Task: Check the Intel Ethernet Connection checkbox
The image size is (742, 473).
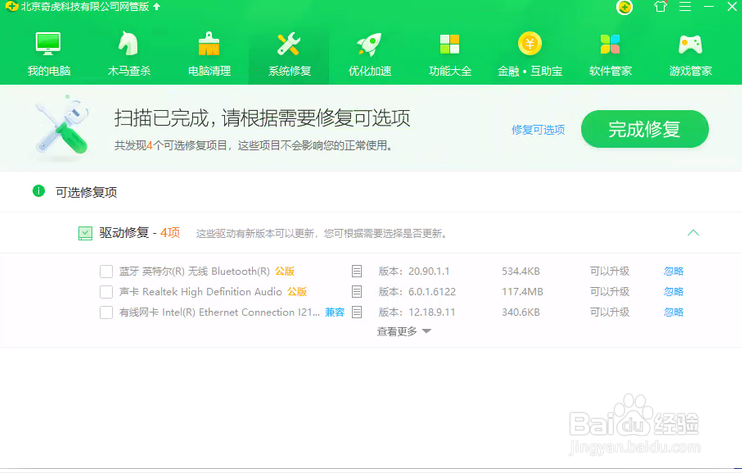Action: pos(106,313)
